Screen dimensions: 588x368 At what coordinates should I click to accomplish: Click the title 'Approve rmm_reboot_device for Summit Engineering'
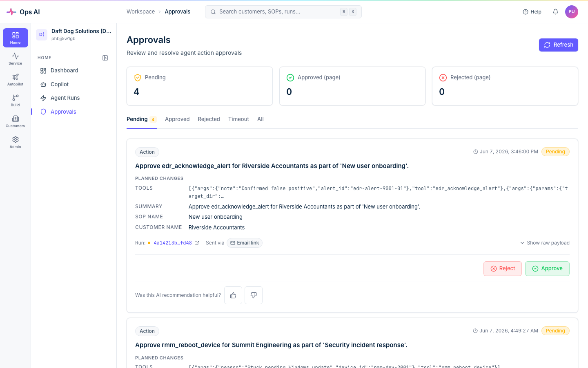click(x=271, y=345)
